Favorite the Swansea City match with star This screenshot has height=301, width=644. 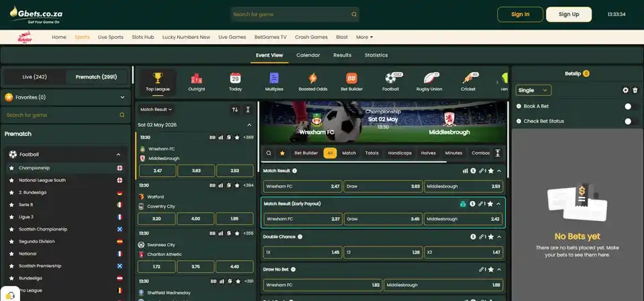click(x=237, y=233)
